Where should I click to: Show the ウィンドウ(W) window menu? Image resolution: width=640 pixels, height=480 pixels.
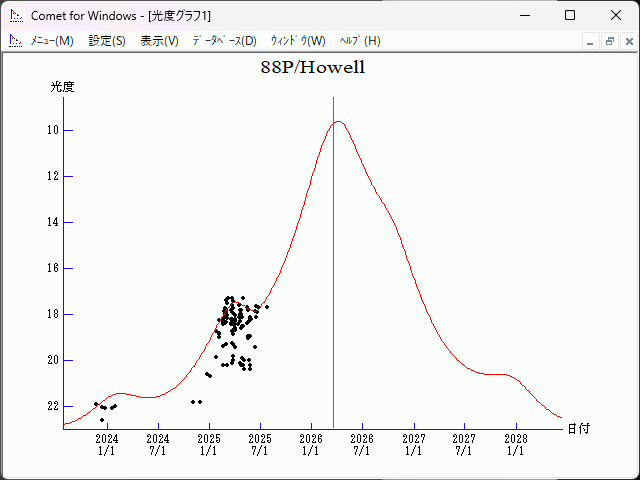tap(298, 41)
